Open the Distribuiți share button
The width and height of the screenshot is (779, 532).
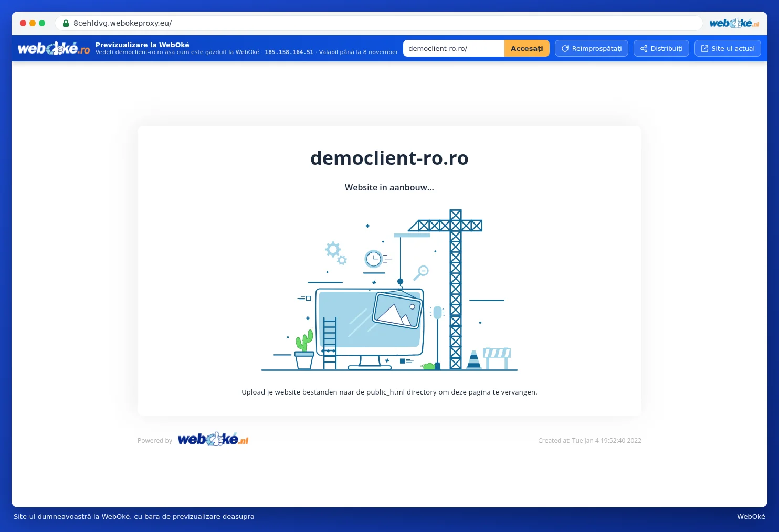pos(661,48)
